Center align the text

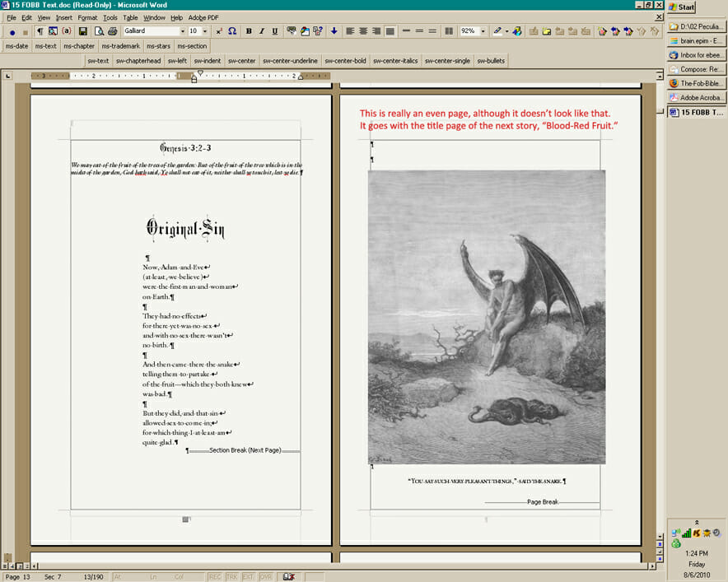363,31
